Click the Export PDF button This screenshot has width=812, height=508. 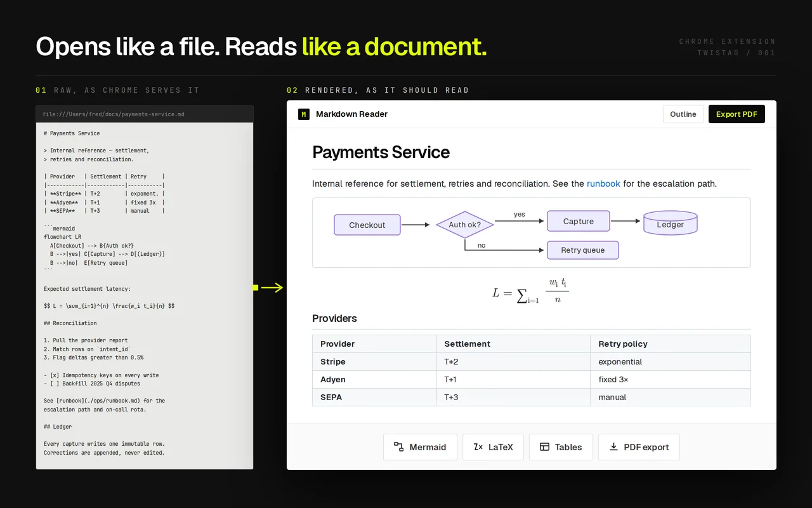tap(737, 114)
